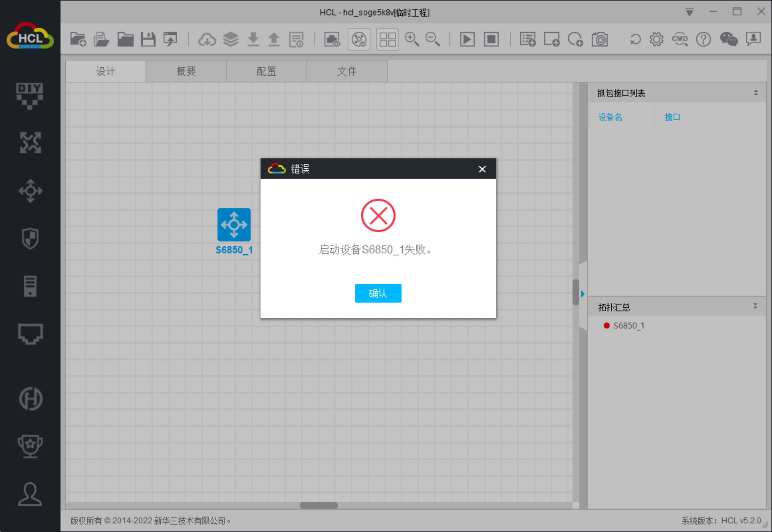Close the 错误 dialog with X
The width and height of the screenshot is (772, 532).
click(482, 169)
